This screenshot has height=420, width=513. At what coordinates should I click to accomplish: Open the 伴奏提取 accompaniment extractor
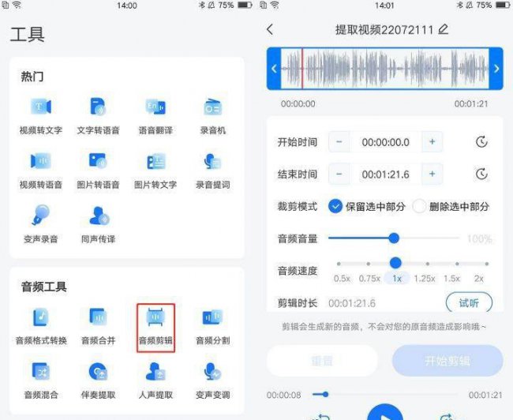pyautogui.click(x=98, y=381)
